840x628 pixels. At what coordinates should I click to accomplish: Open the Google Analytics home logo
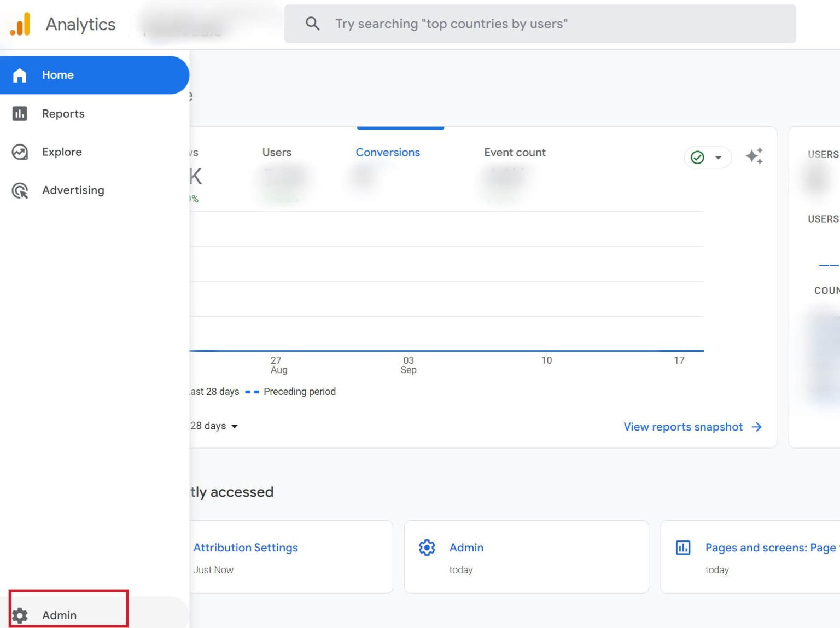click(x=21, y=24)
